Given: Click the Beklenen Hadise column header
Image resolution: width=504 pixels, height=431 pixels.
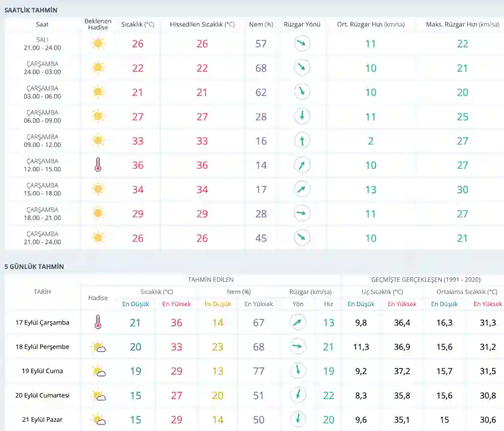Looking at the screenshot, I should (x=98, y=25).
